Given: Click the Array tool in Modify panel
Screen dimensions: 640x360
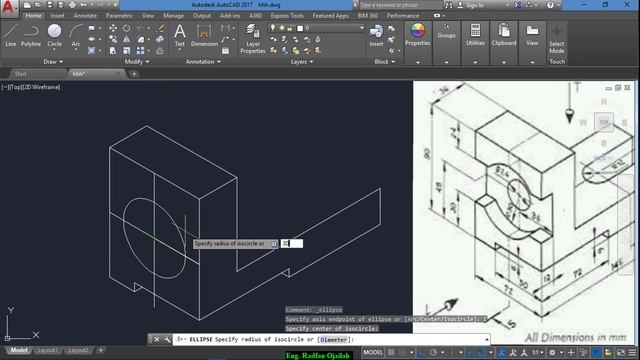Looking at the screenshot, I should [140, 51].
